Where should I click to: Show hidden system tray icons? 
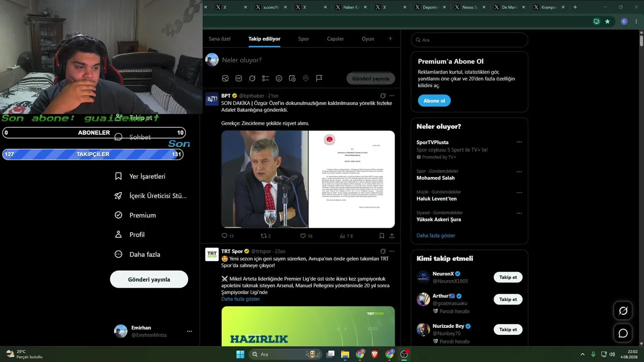pyautogui.click(x=583, y=354)
